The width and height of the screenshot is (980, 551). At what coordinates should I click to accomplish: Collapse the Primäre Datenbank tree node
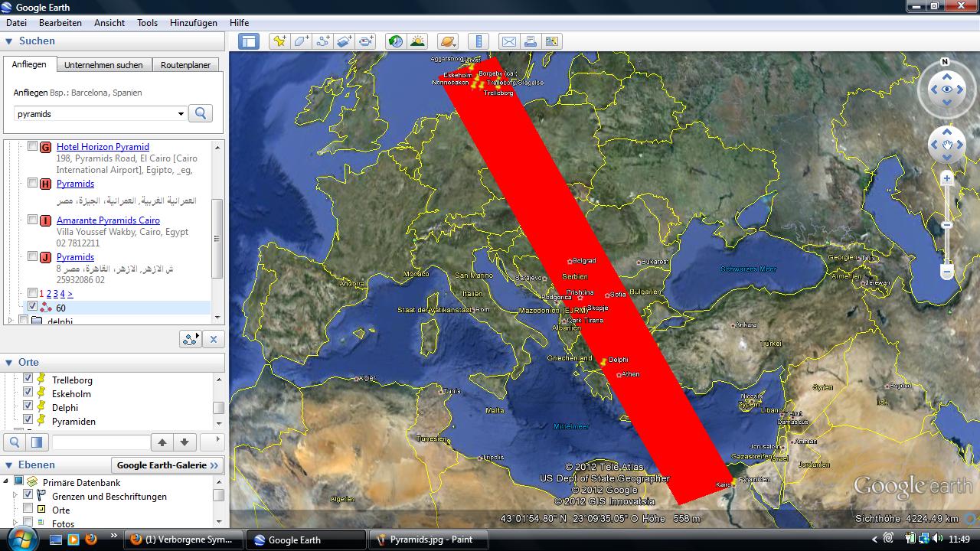7,481
